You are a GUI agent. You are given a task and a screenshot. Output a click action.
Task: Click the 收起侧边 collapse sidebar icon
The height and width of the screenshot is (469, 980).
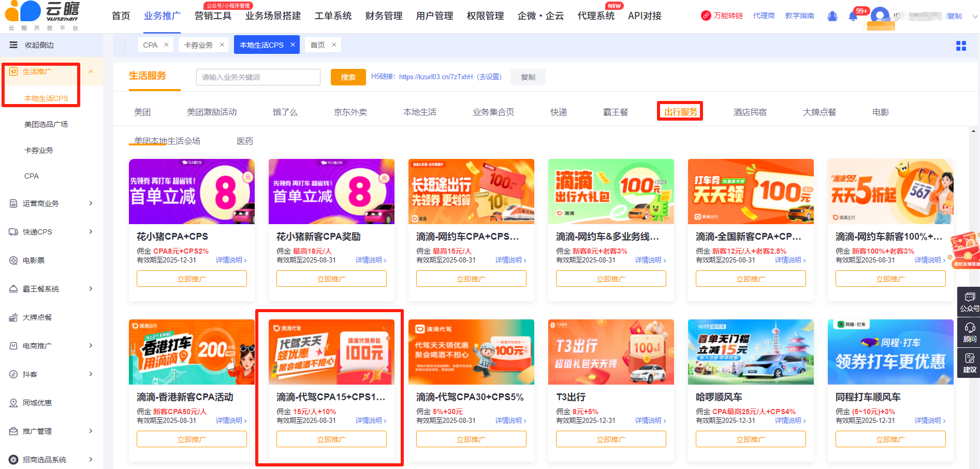pos(13,45)
